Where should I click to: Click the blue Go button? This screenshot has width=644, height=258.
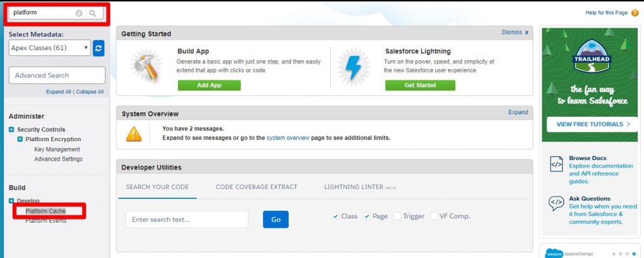(x=275, y=220)
